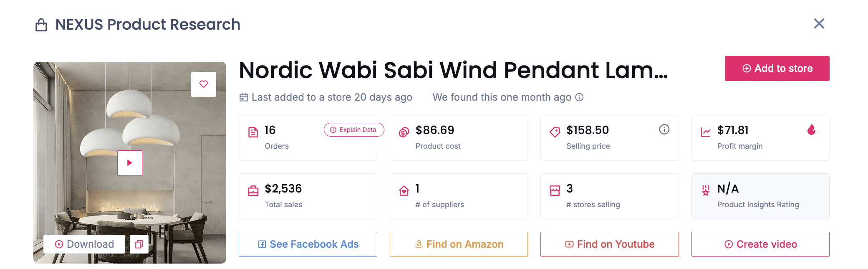The width and height of the screenshot is (868, 269).
Task: Click the pendant lamp product thumbnail
Action: [129, 117]
